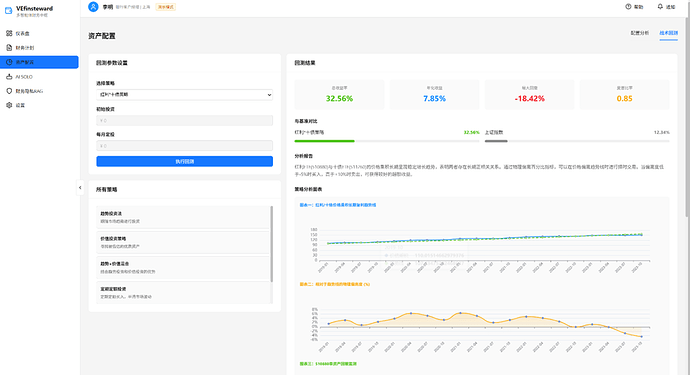This screenshot has width=690, height=375.
Task: Click the orange 0.85 ratio figure
Action: (x=624, y=99)
